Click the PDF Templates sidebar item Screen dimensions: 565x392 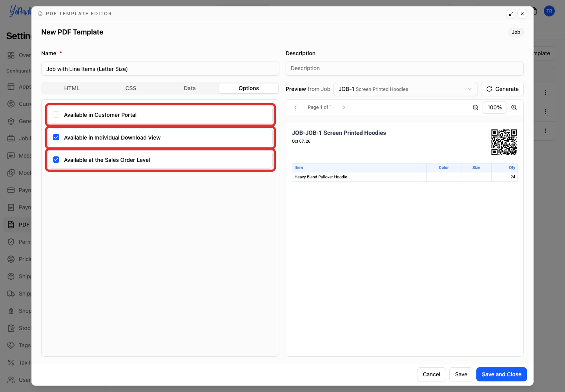pos(18,225)
